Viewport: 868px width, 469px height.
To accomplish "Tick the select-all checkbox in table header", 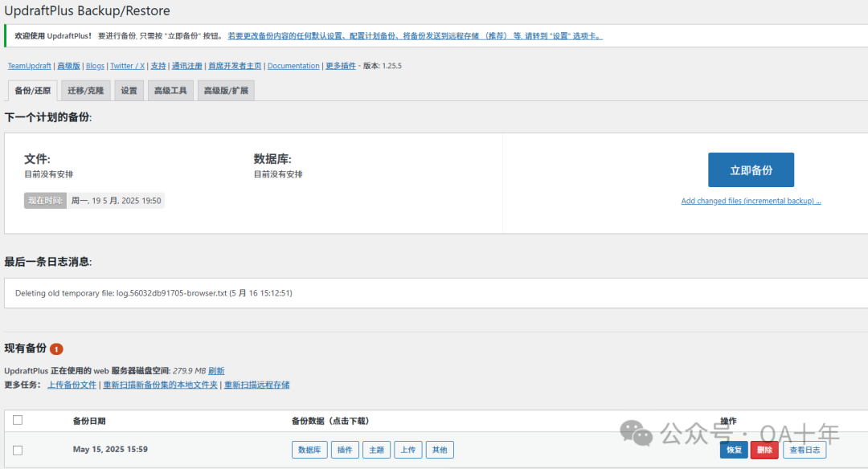I will (x=18, y=420).
